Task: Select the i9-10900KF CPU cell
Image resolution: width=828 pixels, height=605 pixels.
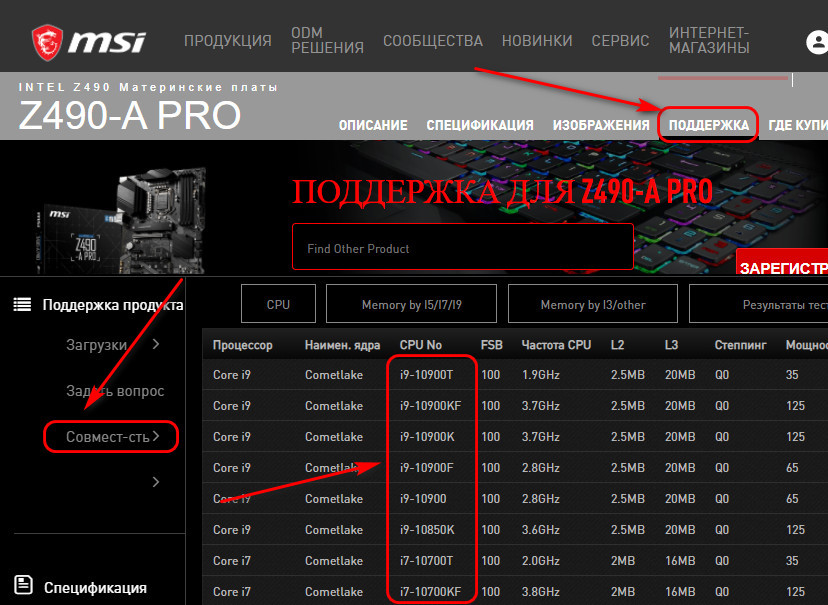Action: click(x=430, y=406)
